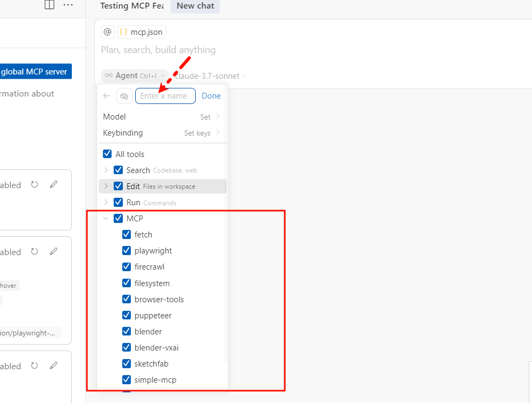Click the @ add context icon

107,32
